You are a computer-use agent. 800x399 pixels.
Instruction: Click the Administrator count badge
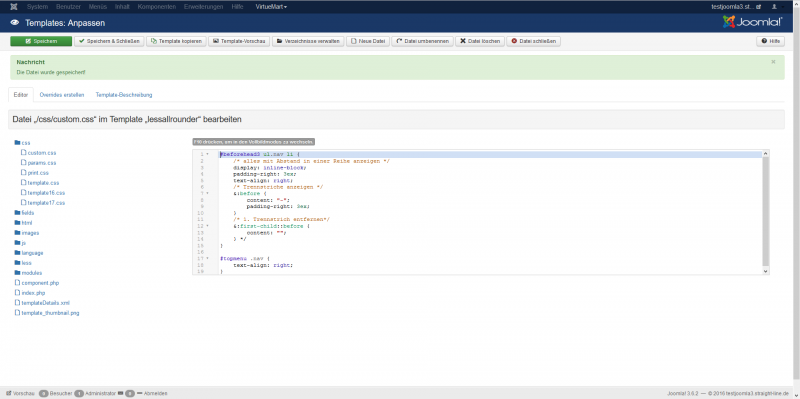[x=79, y=393]
